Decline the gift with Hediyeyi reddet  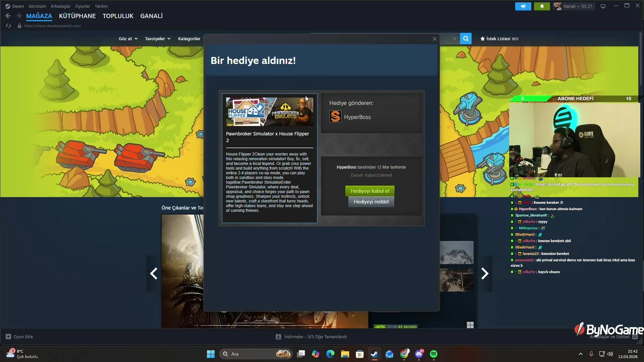[x=371, y=202]
